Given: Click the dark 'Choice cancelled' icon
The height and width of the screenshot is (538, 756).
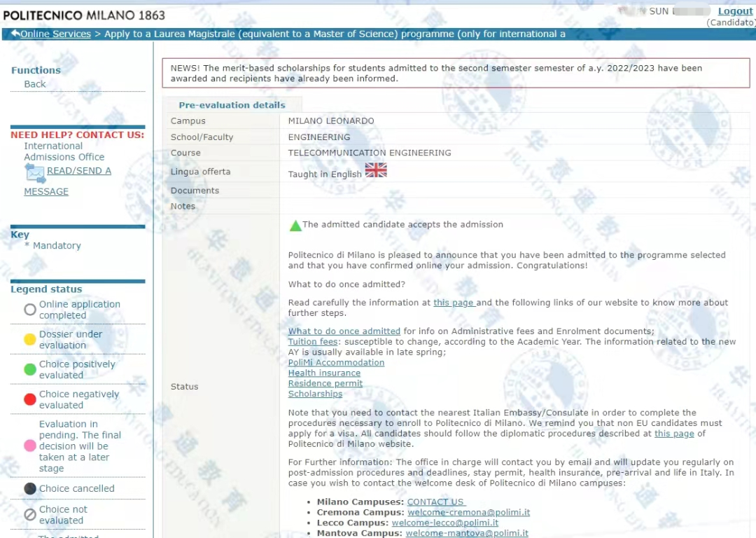Looking at the screenshot, I should tap(30, 489).
